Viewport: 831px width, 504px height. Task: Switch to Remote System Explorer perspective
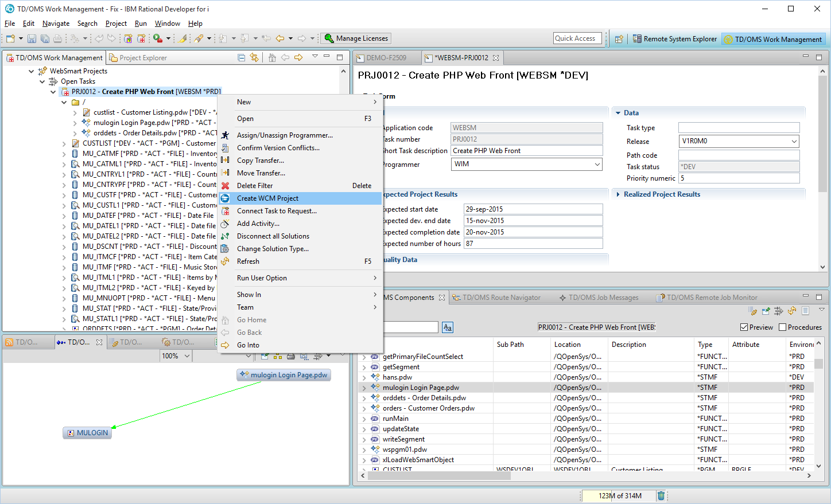point(675,39)
